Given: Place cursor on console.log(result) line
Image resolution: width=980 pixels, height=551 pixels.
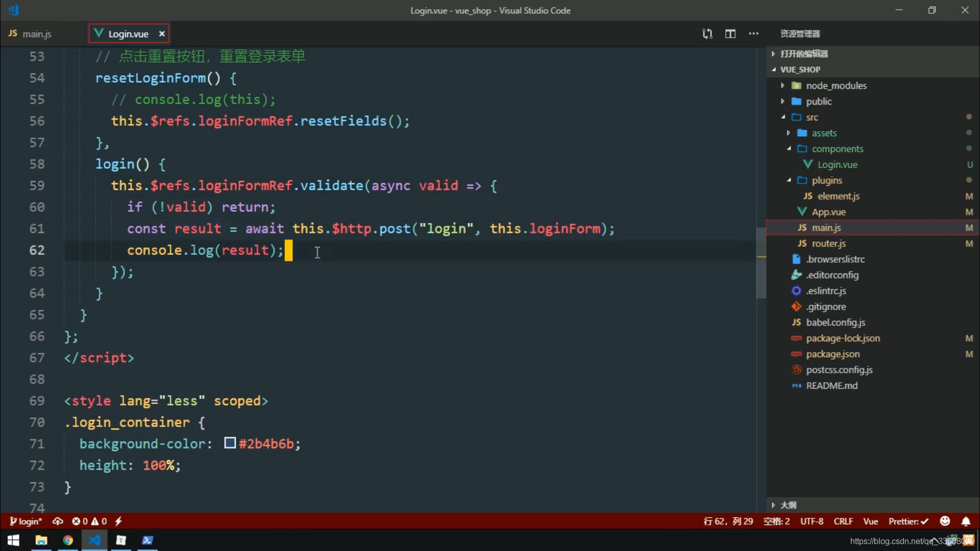Looking at the screenshot, I should pos(205,251).
